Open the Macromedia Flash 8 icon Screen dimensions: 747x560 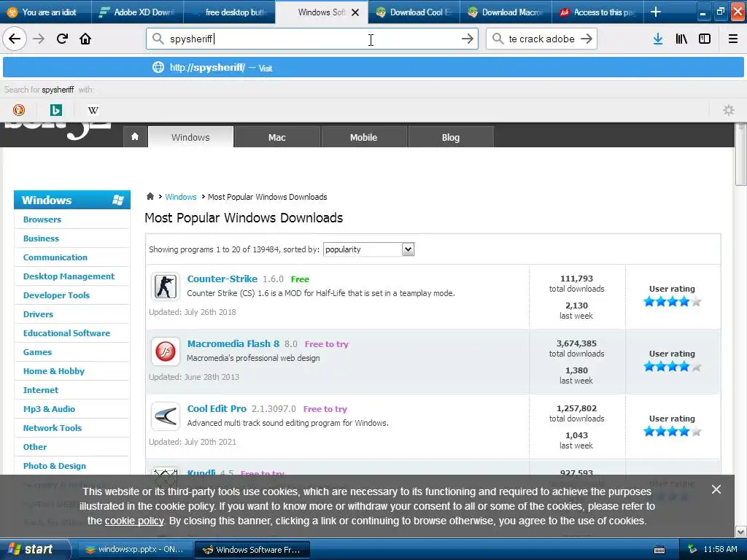(166, 351)
